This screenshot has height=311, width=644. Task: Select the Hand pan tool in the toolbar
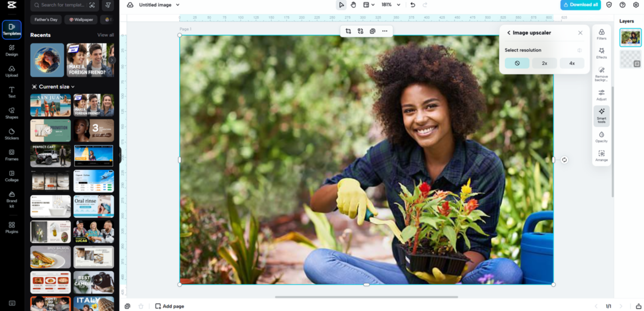353,5
